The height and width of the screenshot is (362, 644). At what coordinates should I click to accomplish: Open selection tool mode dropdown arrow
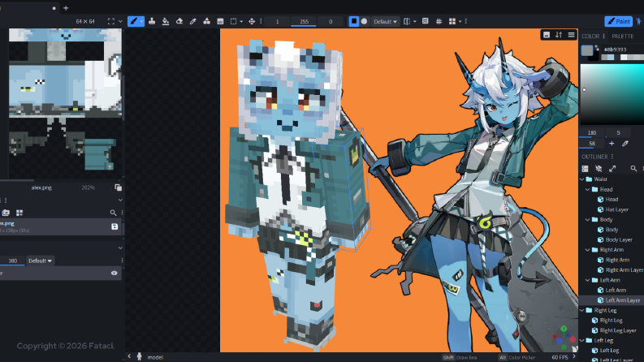pos(241,21)
